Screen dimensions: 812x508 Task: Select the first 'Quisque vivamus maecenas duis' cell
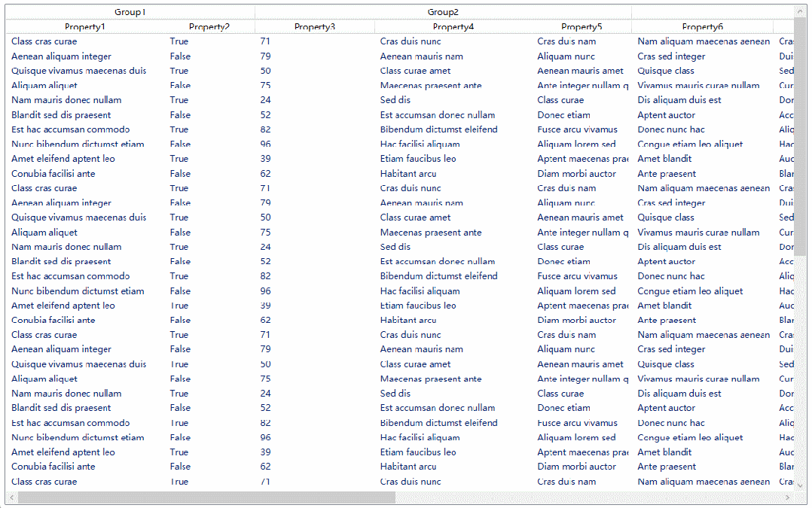(85, 71)
